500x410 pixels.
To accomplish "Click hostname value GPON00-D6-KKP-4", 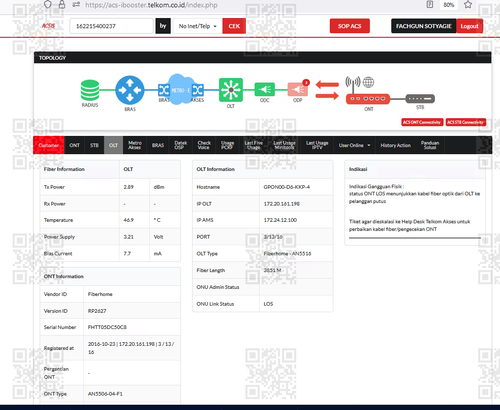I will click(x=286, y=187).
